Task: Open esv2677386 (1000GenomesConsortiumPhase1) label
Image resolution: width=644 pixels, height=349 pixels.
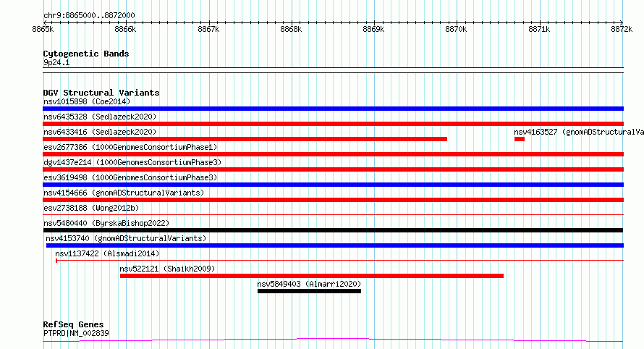Action: click(x=130, y=147)
